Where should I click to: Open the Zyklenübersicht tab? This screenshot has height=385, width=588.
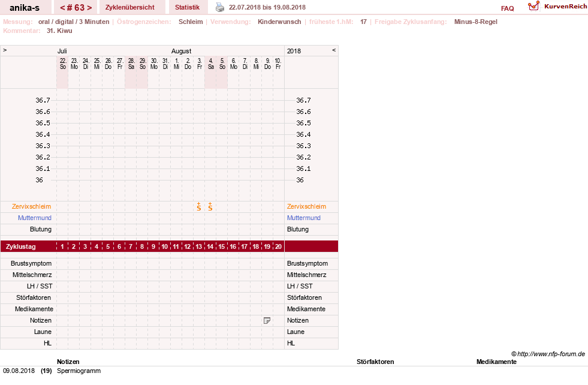(x=129, y=7)
